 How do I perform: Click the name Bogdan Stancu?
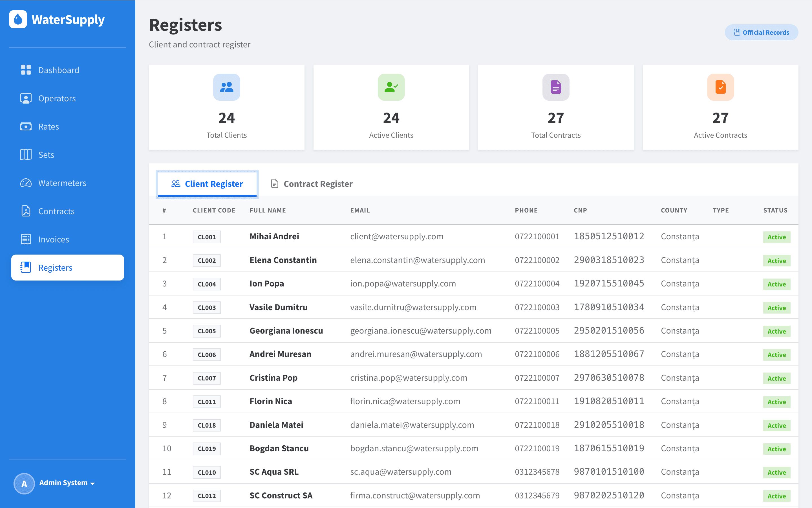point(279,448)
